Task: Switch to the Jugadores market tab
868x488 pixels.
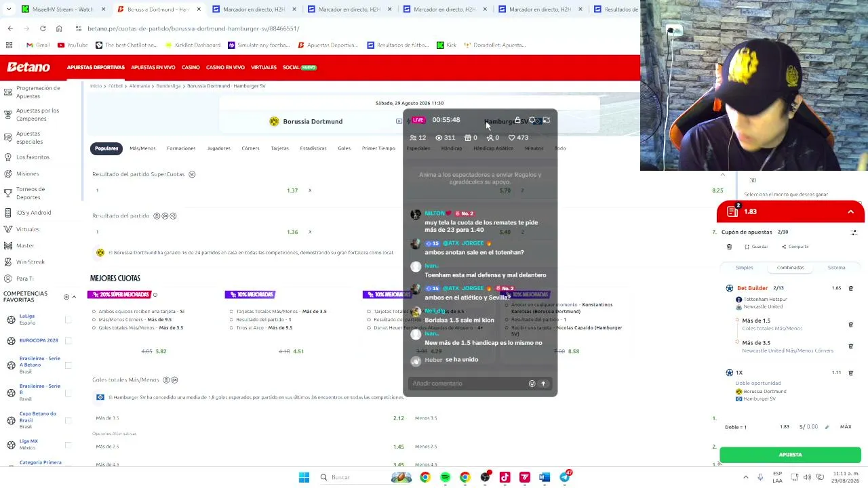Action: pos(218,148)
